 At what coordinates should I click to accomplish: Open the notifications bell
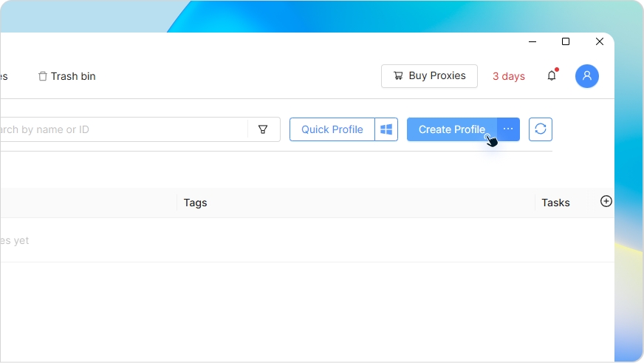tap(552, 75)
